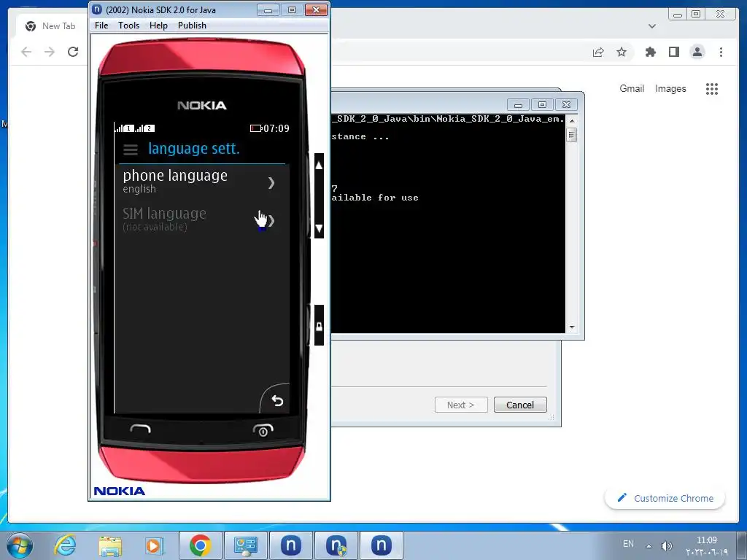The height and width of the screenshot is (560, 747).
Task: Click the volume speaker tray icon
Action: click(666, 545)
